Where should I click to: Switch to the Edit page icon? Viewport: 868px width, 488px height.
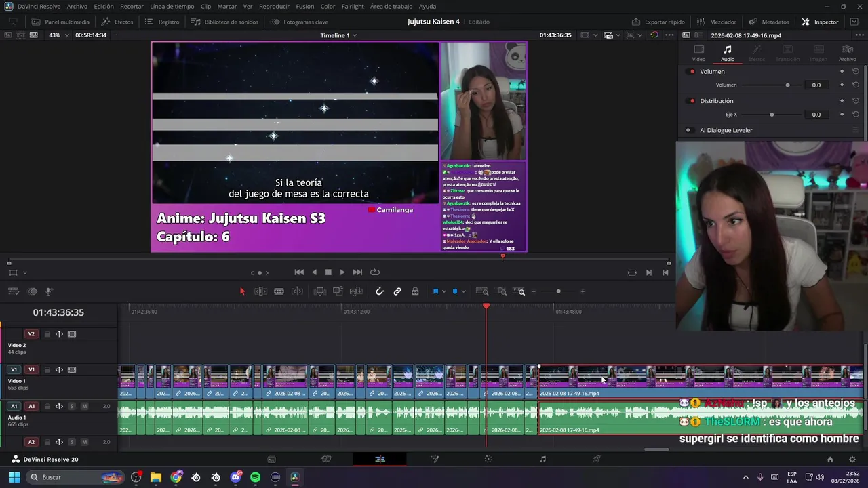pos(380,459)
